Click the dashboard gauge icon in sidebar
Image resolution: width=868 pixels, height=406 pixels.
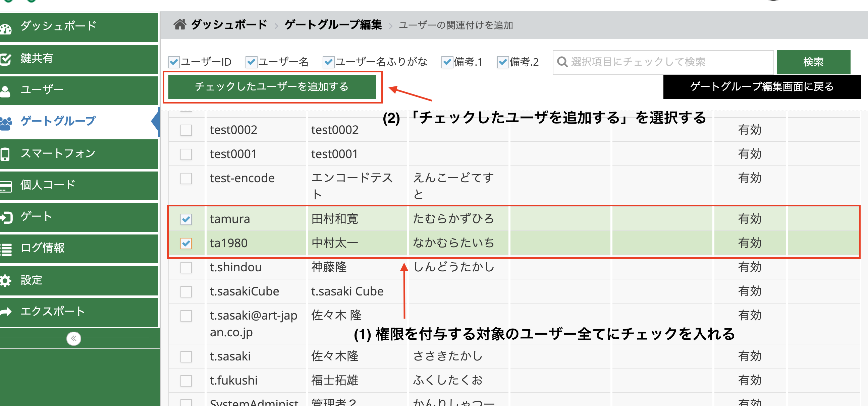pos(5,29)
